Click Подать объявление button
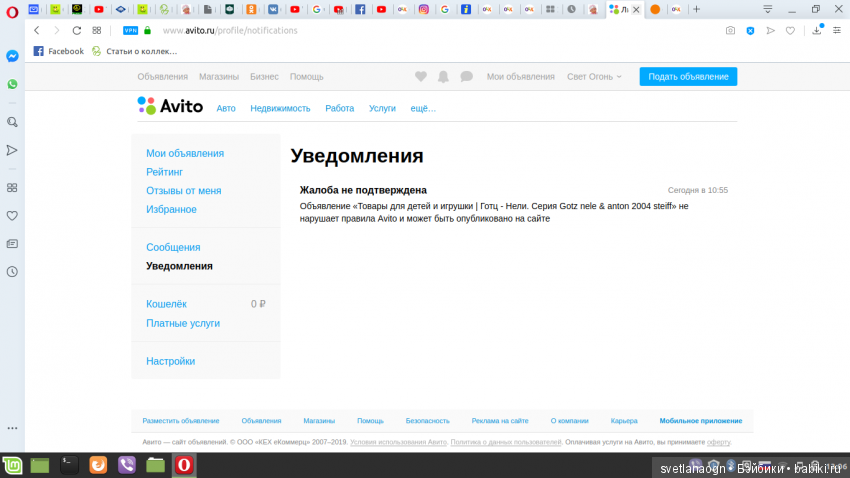This screenshot has width=850, height=478. [688, 76]
